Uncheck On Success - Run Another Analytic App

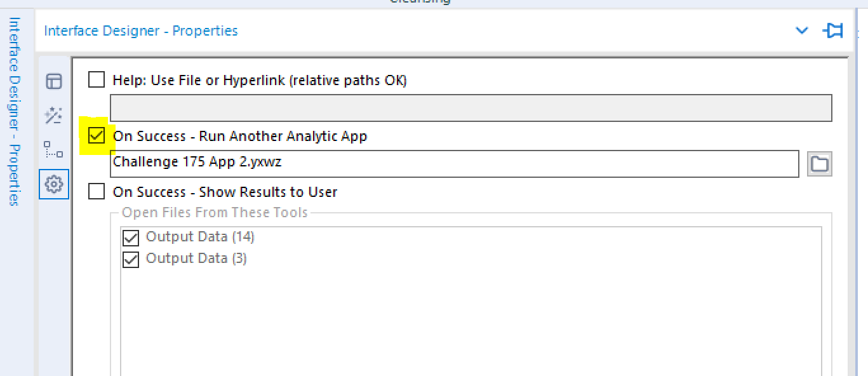(x=96, y=135)
